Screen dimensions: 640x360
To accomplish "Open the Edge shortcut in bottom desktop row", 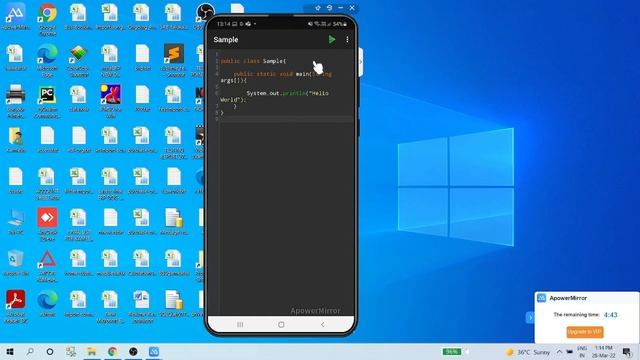I will [47, 304].
